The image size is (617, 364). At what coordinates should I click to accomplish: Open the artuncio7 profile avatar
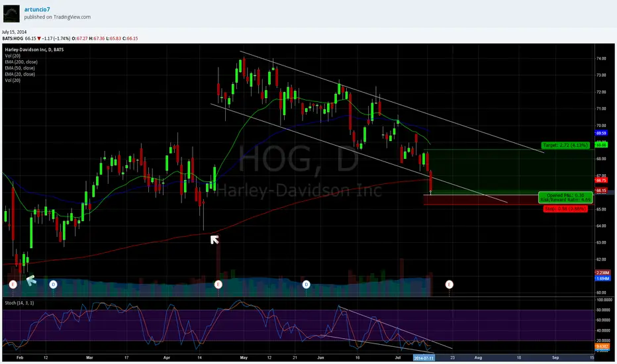point(11,13)
